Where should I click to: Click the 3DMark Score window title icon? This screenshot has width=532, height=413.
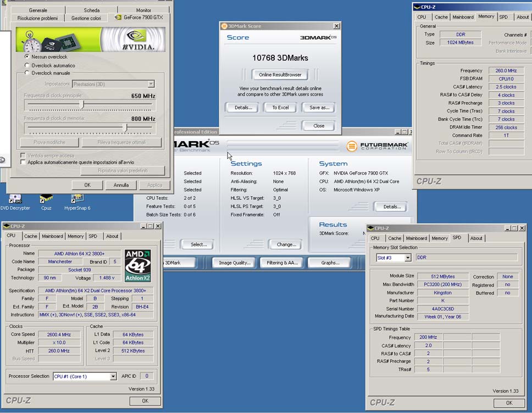click(224, 26)
